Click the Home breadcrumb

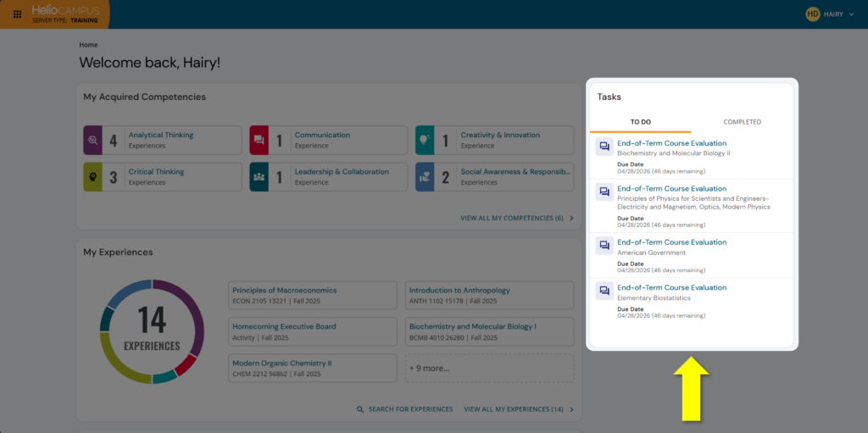(x=88, y=45)
